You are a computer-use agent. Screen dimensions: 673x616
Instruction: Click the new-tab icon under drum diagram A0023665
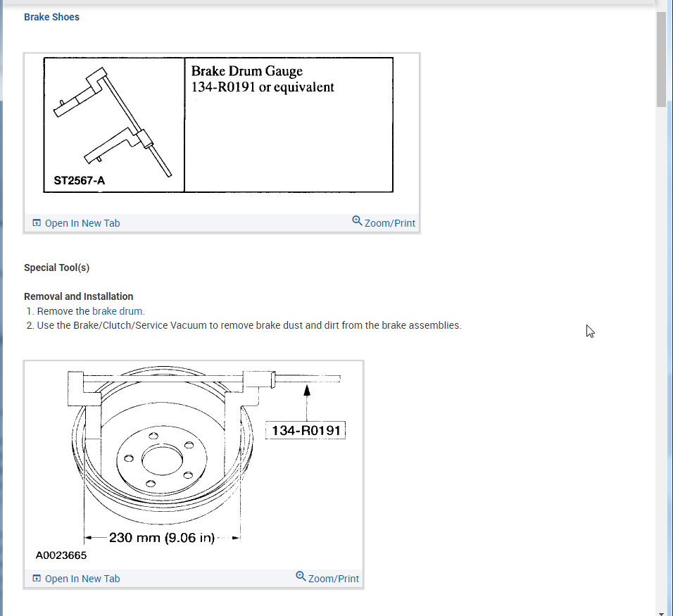37,578
